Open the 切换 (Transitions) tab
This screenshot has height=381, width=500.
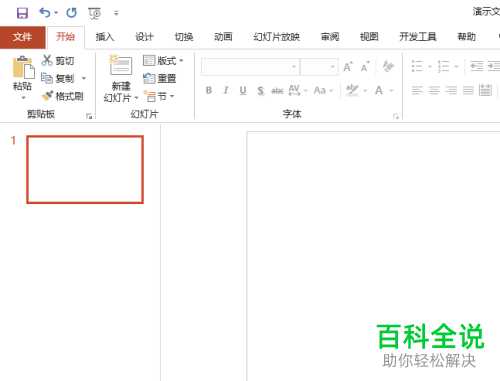[184, 37]
